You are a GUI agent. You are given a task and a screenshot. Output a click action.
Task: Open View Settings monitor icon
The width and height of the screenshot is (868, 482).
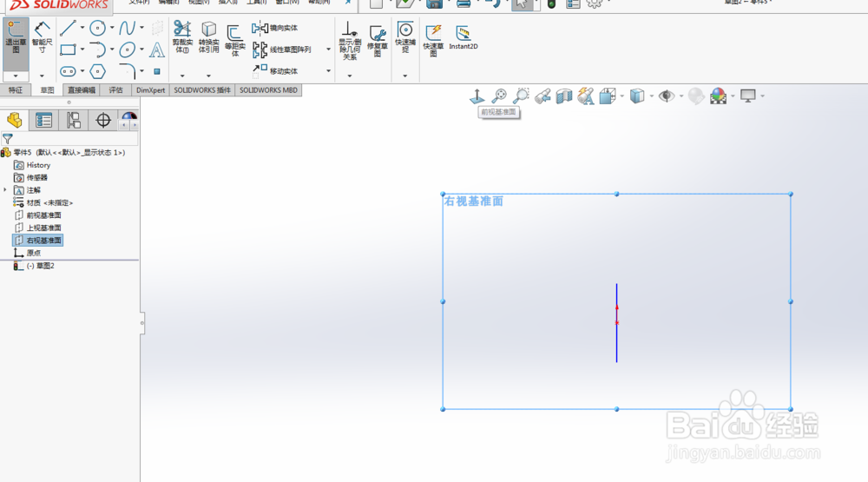pos(748,96)
